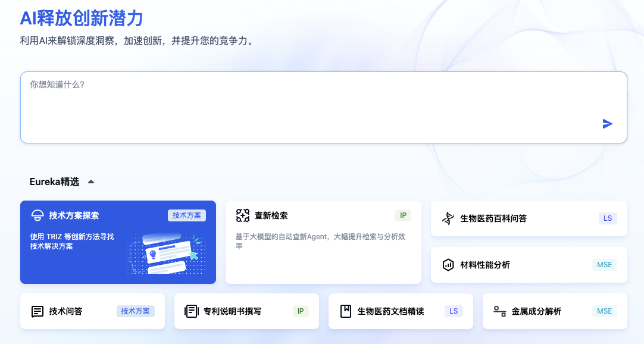The height and width of the screenshot is (344, 644).
Task: Click the 技术方案探索 helmet icon
Action: (37, 215)
